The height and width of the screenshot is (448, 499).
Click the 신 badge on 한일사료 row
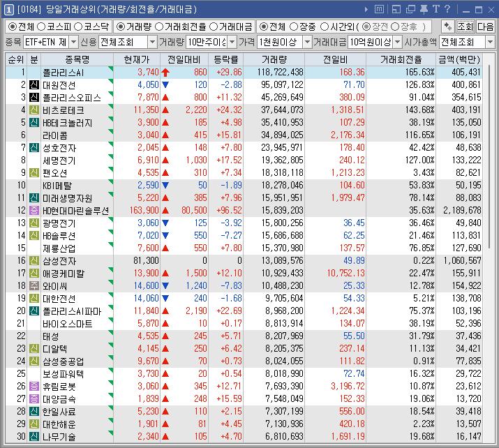click(x=34, y=412)
